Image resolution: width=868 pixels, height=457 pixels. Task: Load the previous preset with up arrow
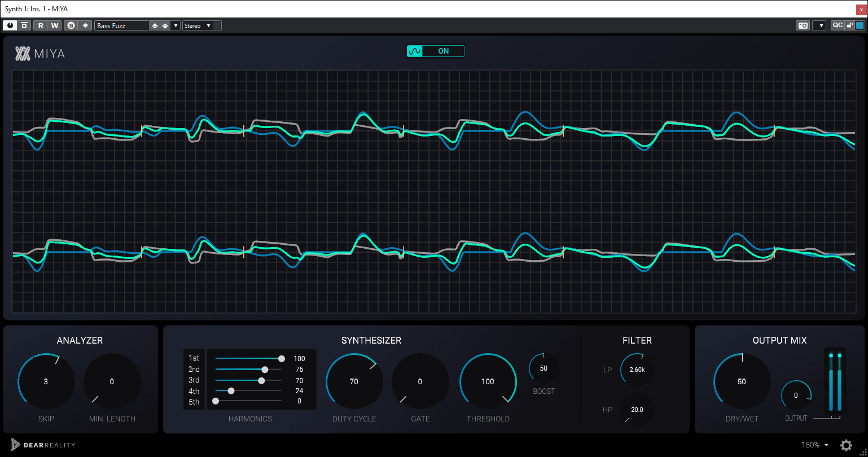[155, 25]
